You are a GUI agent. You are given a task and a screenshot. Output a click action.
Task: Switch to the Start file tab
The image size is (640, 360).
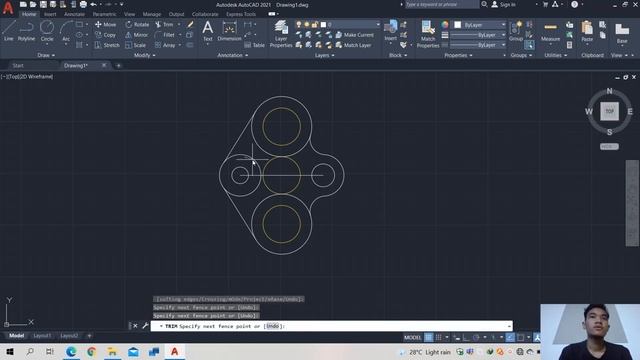coord(18,65)
